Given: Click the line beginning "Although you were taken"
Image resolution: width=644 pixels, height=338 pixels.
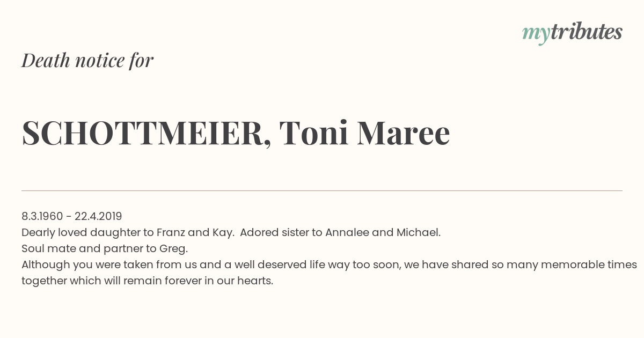Looking at the screenshot, I should point(329,264).
